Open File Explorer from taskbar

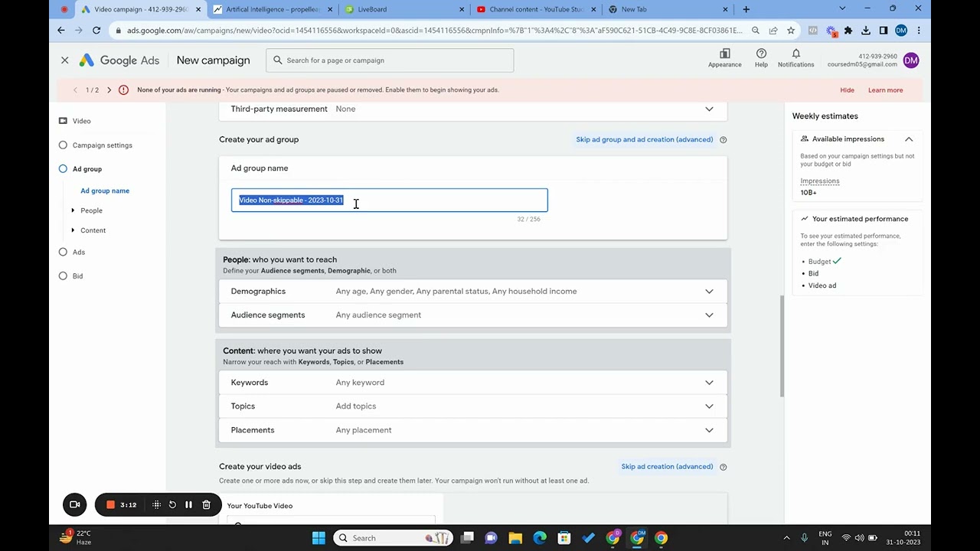point(515,538)
